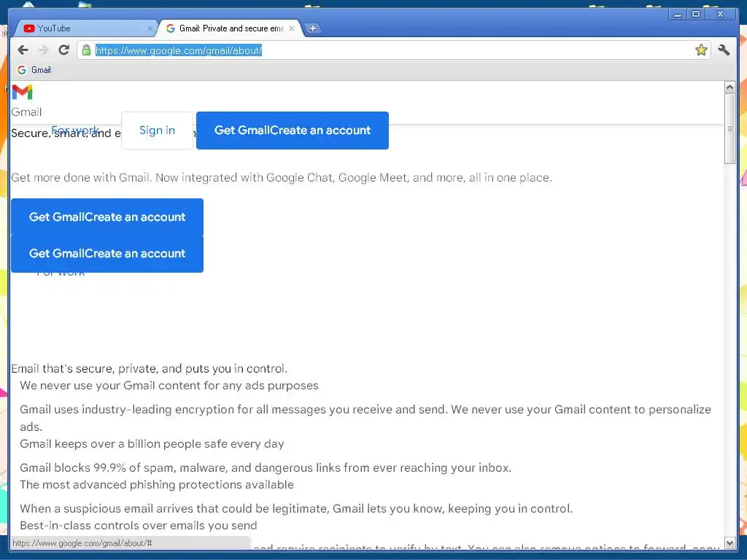The height and width of the screenshot is (560, 747).
Task: Close the browser window
Action: (721, 15)
